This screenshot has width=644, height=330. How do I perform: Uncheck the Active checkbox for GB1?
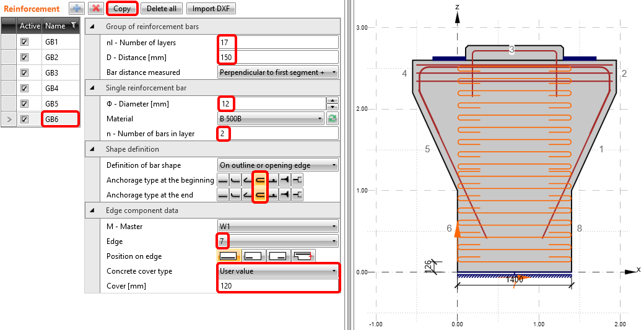point(25,41)
